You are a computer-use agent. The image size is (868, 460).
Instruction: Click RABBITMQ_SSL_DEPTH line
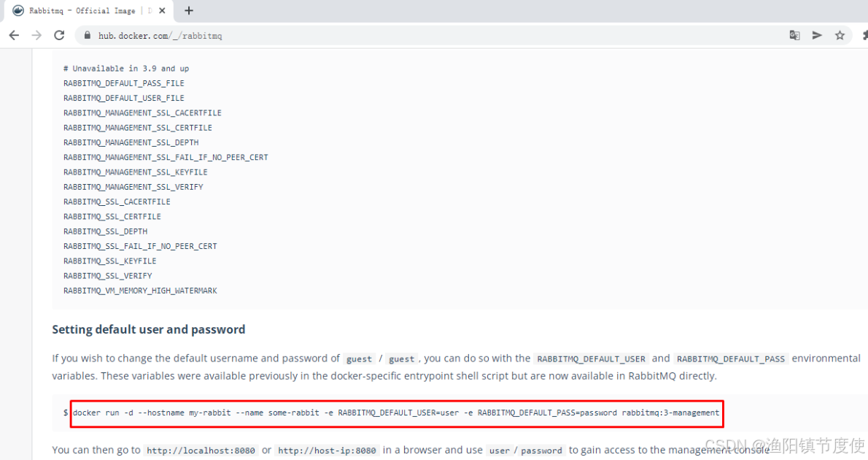[x=105, y=231]
